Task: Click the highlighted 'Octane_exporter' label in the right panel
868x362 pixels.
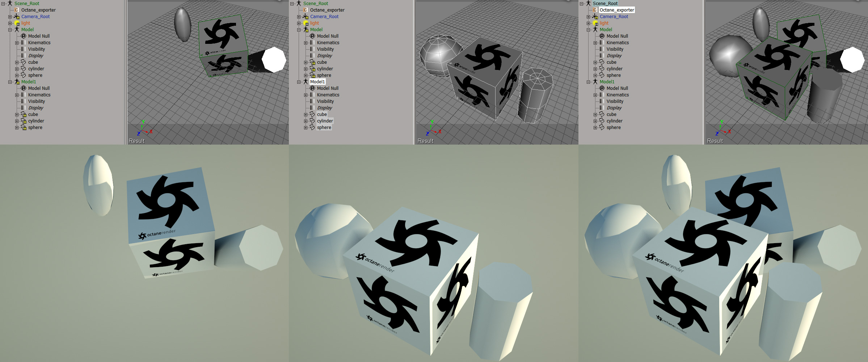Action: [617, 10]
